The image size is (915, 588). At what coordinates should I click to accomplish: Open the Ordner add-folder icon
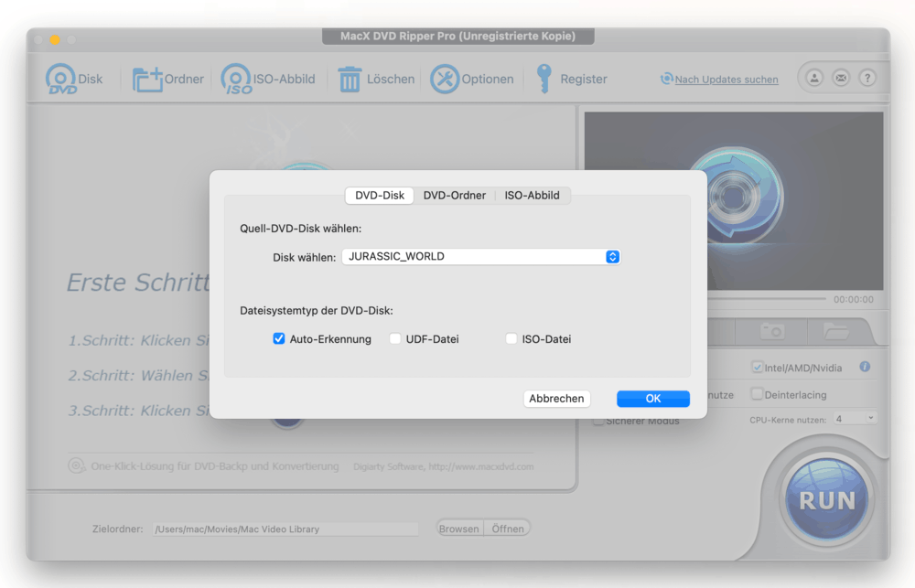[147, 80]
